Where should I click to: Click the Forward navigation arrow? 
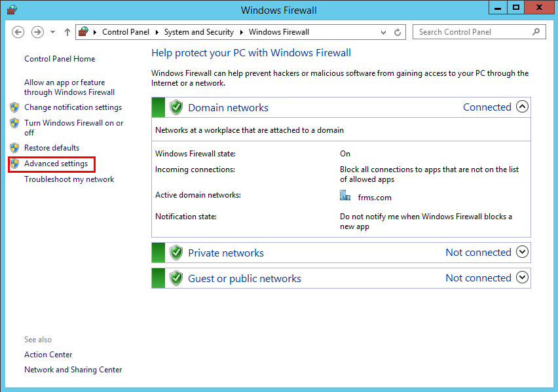coord(37,32)
